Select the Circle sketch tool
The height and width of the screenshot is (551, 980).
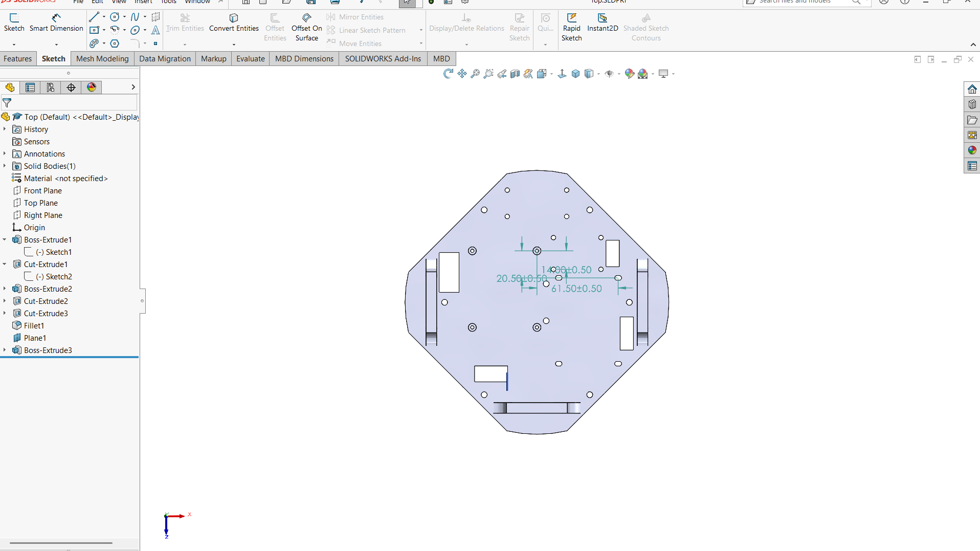tap(115, 17)
